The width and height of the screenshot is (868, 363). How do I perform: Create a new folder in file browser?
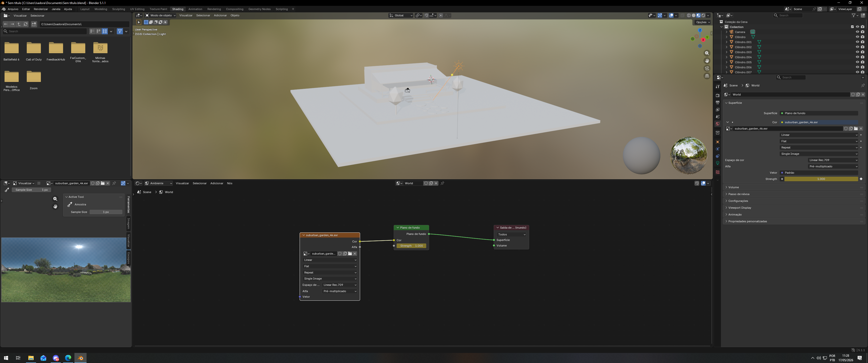pos(34,24)
